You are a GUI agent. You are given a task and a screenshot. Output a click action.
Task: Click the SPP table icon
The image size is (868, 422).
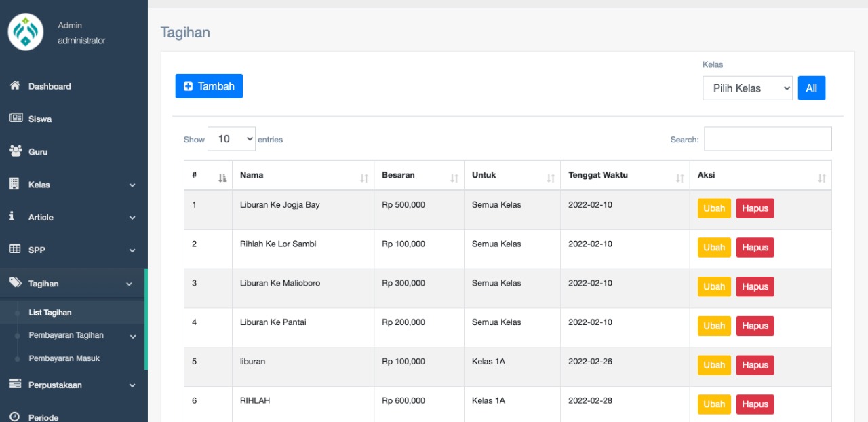pyautogui.click(x=15, y=249)
